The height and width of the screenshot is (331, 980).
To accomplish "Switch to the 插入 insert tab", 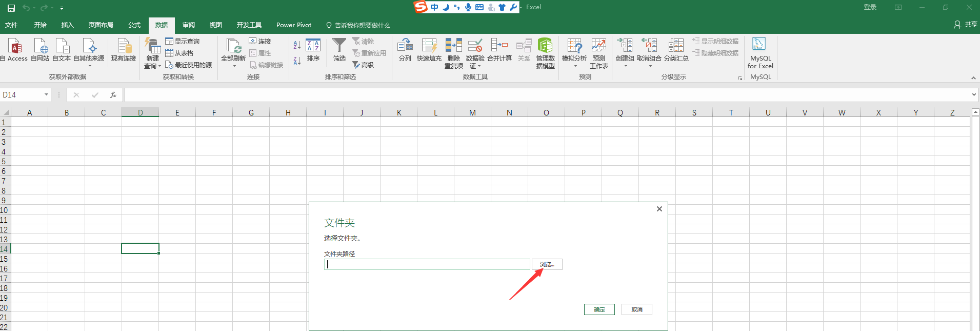I will [68, 25].
